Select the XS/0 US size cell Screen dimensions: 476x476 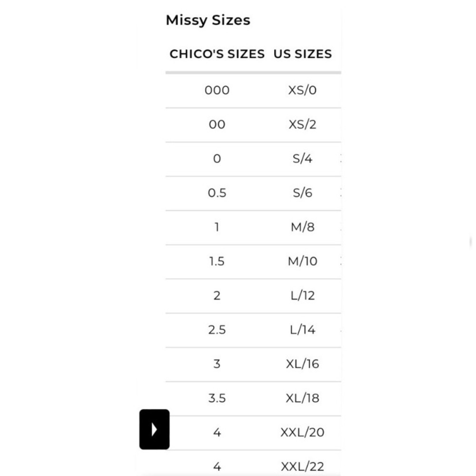click(x=302, y=90)
